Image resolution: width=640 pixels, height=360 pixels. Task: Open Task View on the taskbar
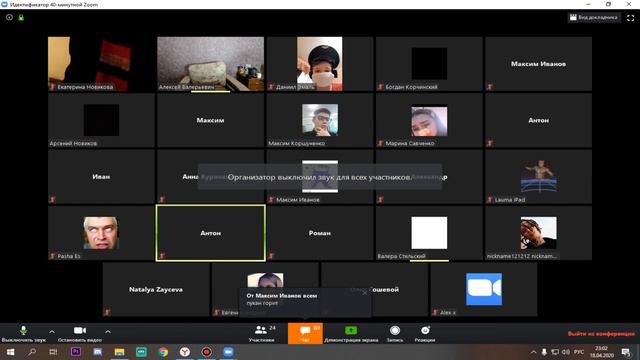point(53,352)
